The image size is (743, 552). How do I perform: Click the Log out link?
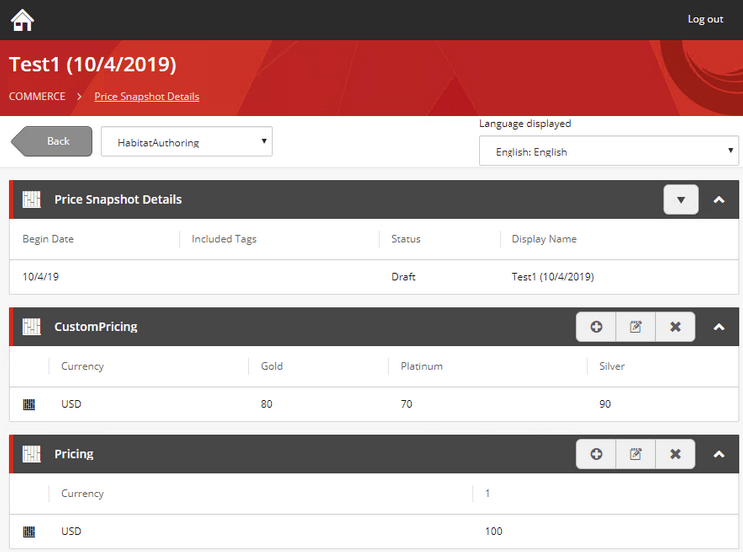705,19
